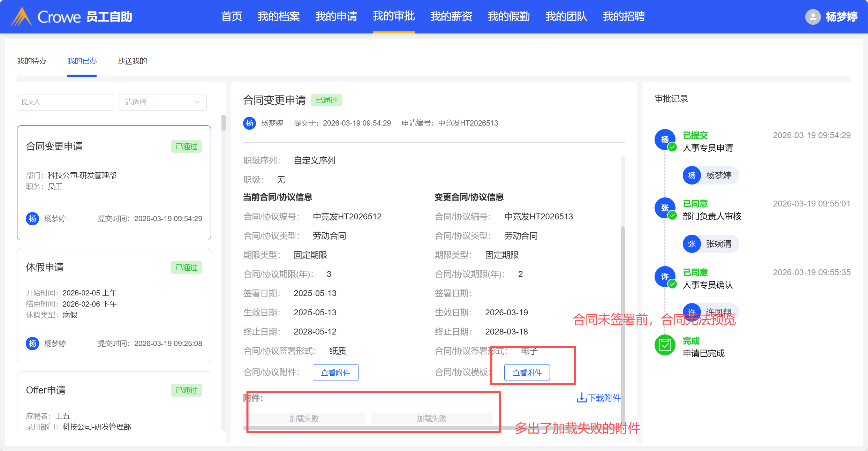The image size is (868, 451).
Task: Click 杨 avatar in application header
Action: 249,123
